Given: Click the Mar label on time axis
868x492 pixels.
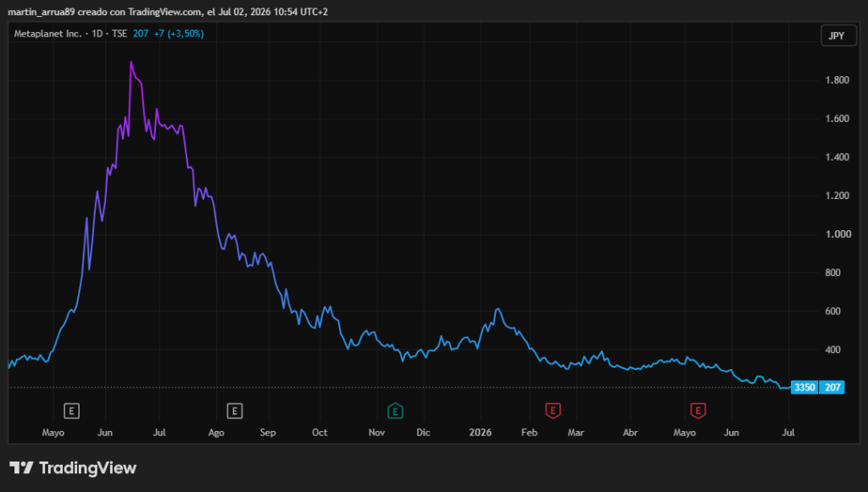Looking at the screenshot, I should 576,432.
